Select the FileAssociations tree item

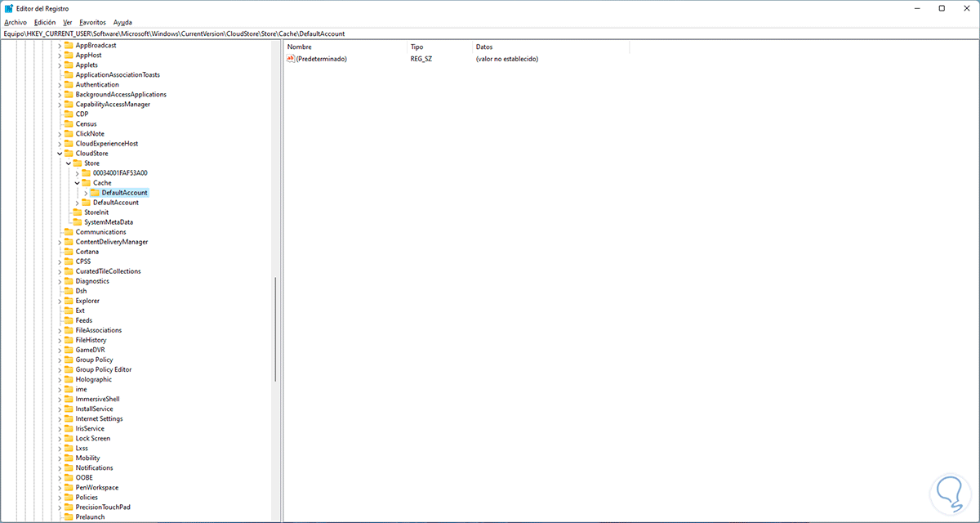98,329
